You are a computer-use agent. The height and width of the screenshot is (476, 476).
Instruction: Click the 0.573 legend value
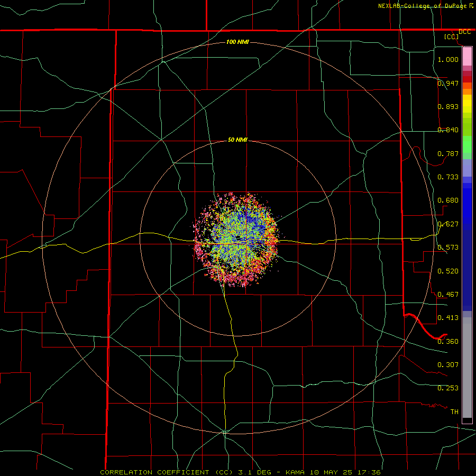448,248
